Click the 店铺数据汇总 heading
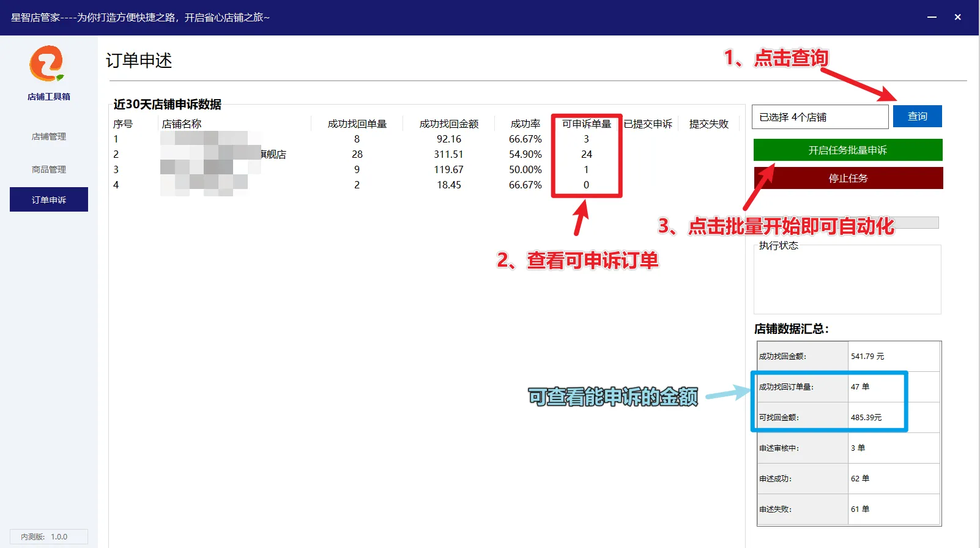Viewport: 980px width, 548px height. point(792,328)
